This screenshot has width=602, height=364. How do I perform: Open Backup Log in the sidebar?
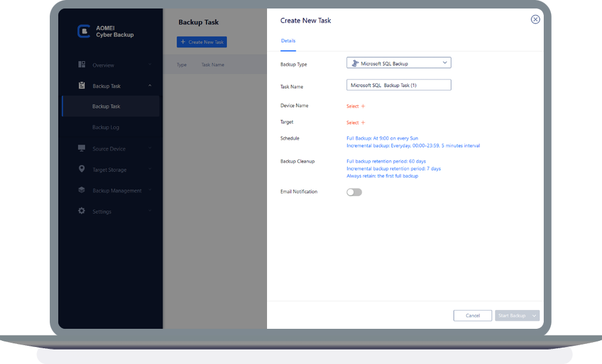(x=106, y=127)
